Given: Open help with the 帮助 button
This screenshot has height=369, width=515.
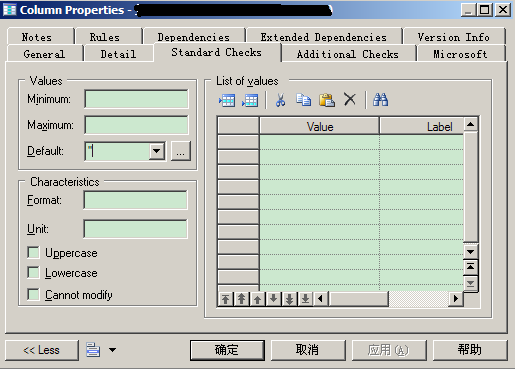Looking at the screenshot, I should [x=469, y=350].
